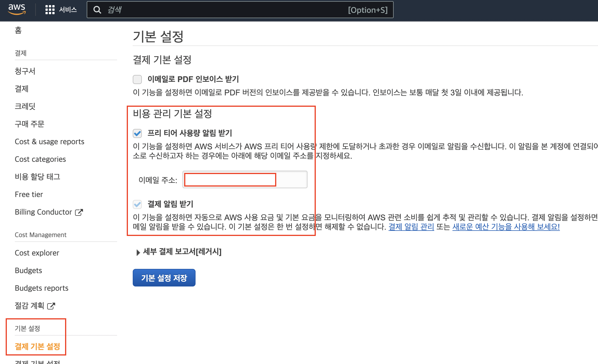Open Free tier sidebar item
598x364 pixels.
click(x=29, y=194)
